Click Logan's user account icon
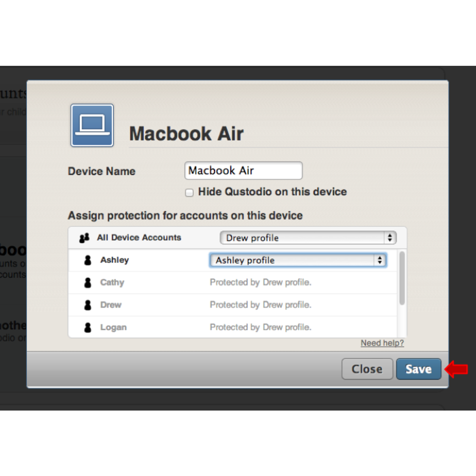 coord(88,327)
